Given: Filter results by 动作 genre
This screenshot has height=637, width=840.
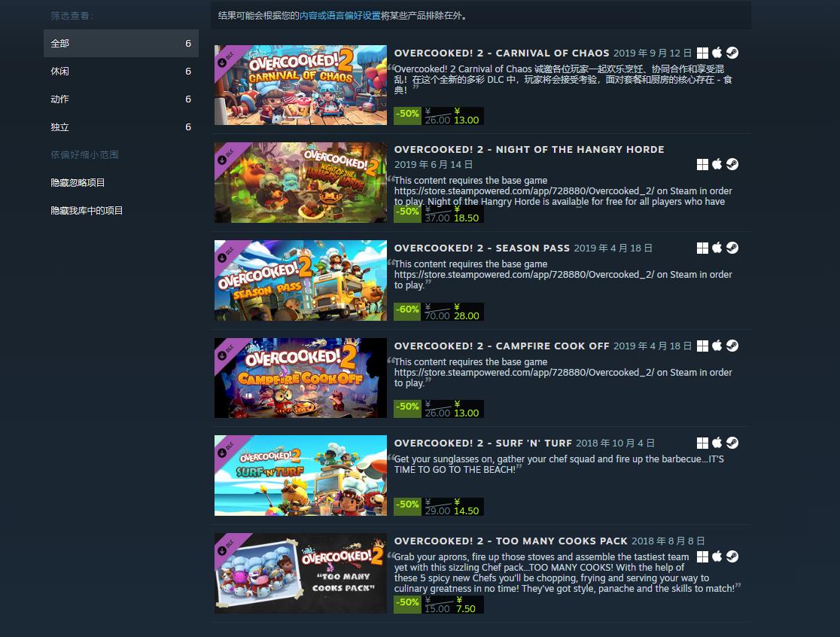Looking at the screenshot, I should 121,99.
